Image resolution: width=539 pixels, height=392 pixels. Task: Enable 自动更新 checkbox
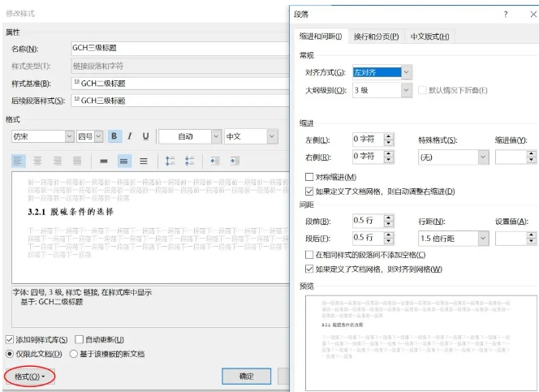point(79,339)
